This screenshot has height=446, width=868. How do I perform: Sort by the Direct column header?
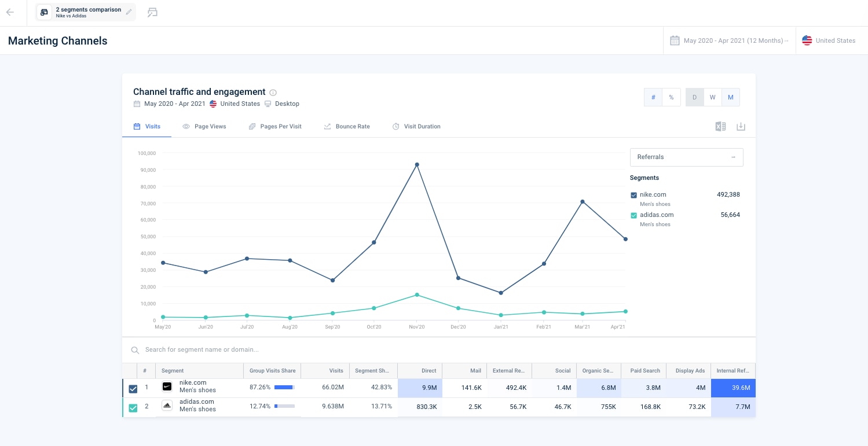[x=420, y=371]
